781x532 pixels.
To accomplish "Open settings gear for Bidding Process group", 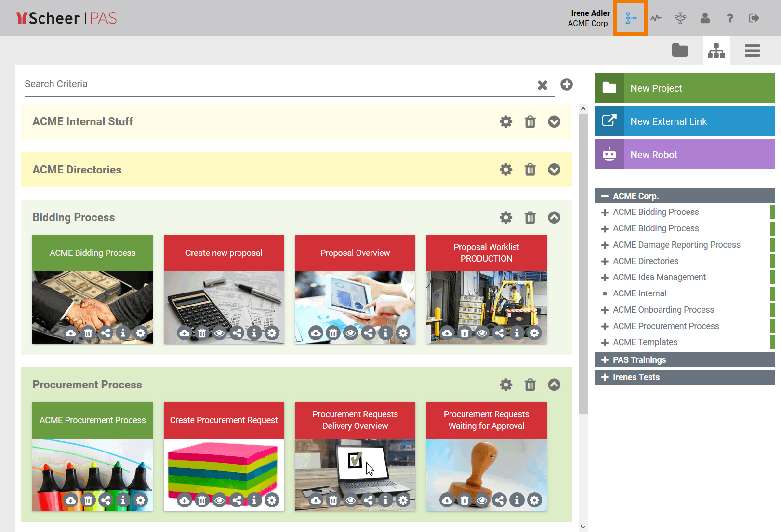I will click(x=506, y=217).
